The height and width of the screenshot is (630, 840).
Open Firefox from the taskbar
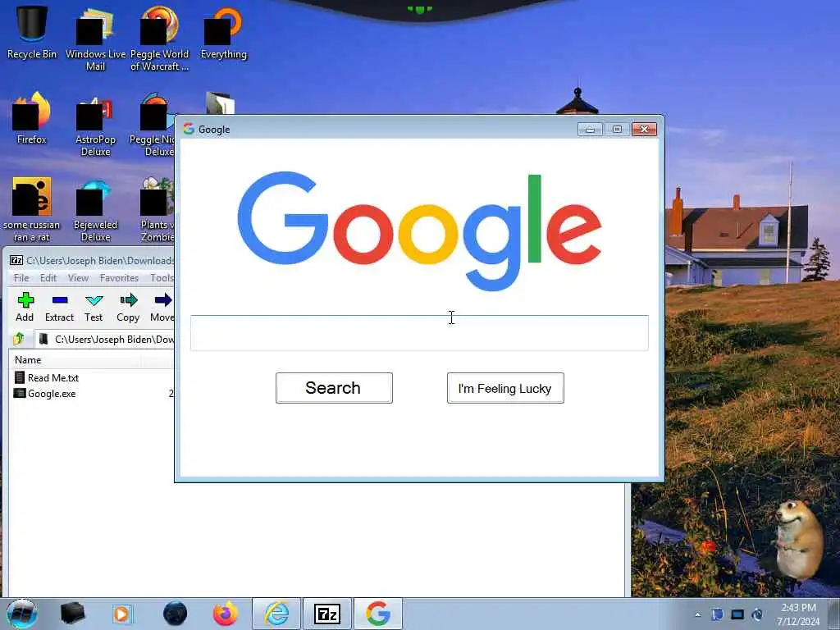(226, 614)
